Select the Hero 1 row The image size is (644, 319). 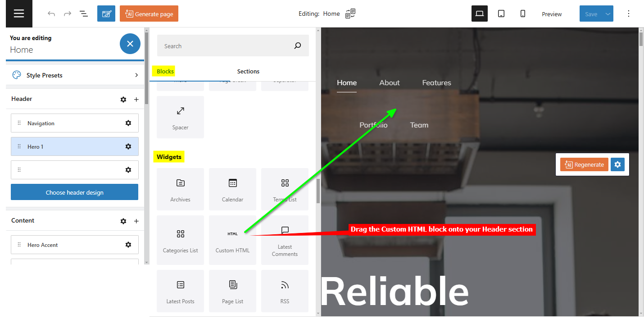(x=75, y=146)
